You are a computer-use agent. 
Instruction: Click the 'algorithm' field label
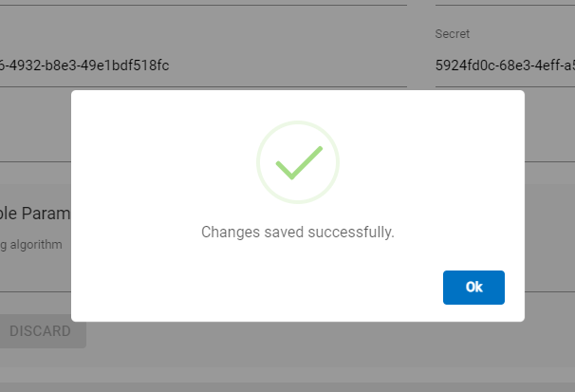point(31,245)
